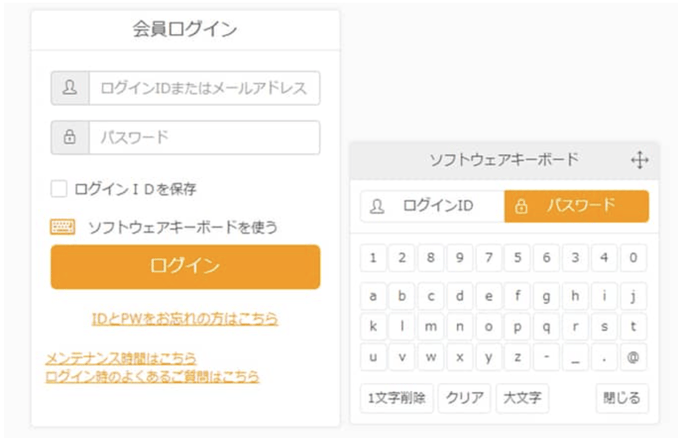The height and width of the screenshot is (438, 680).
Task: Tap the t key on software keyboard
Action: pyautogui.click(x=633, y=327)
